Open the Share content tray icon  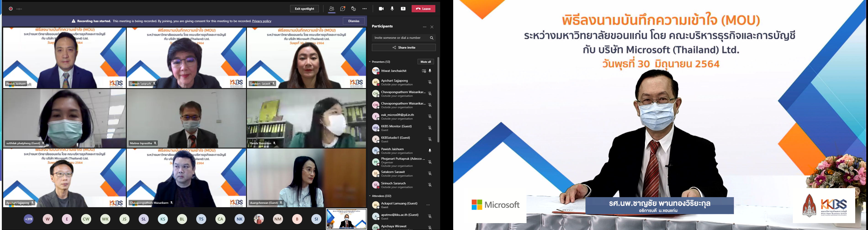(x=403, y=9)
